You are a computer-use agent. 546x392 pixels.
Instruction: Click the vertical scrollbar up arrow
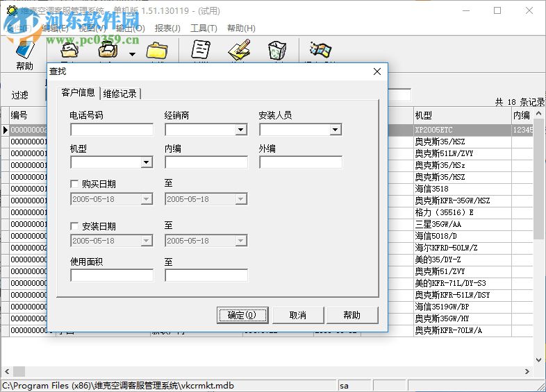538,113
